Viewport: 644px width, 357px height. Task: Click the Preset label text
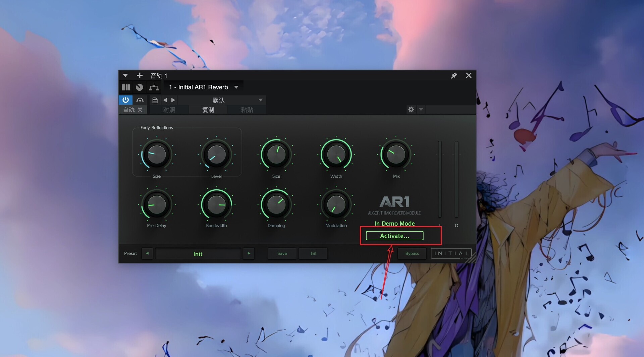coord(130,253)
